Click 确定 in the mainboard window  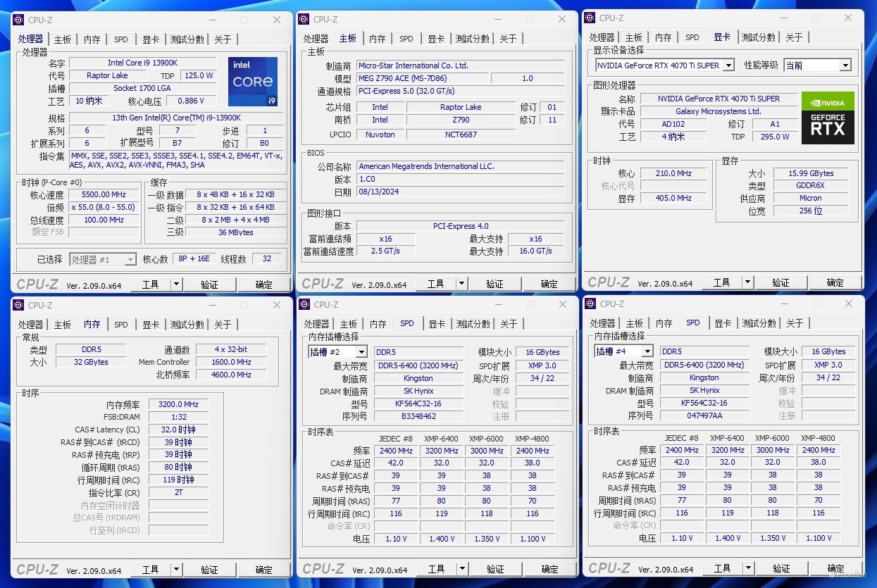549,284
